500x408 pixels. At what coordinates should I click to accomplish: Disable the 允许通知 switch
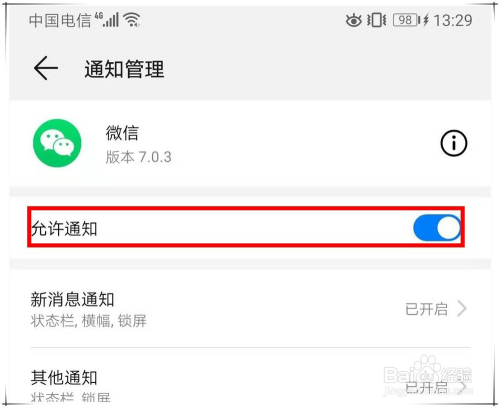click(x=437, y=228)
